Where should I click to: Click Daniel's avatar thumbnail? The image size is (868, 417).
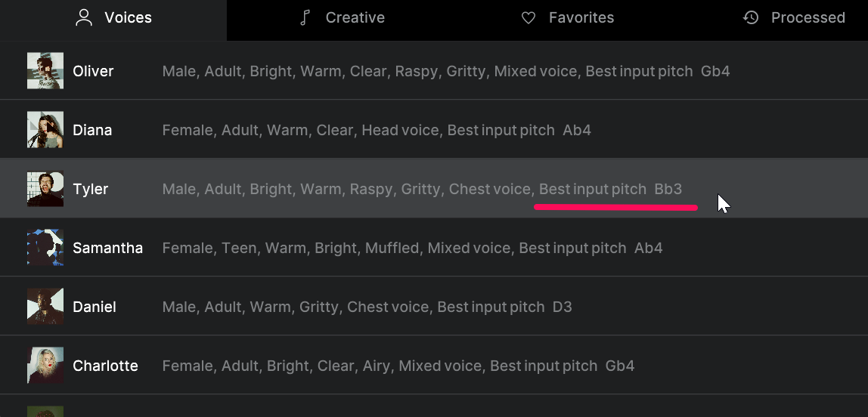(x=45, y=307)
